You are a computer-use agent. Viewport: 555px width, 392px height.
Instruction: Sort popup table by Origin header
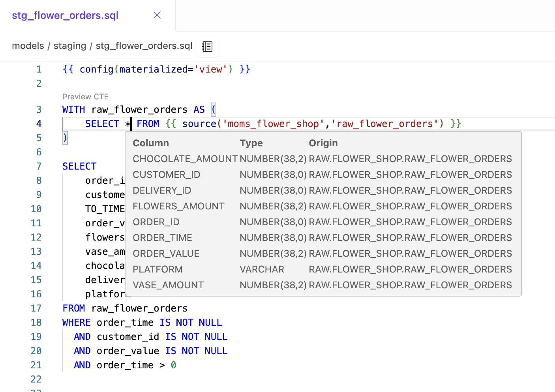[323, 143]
